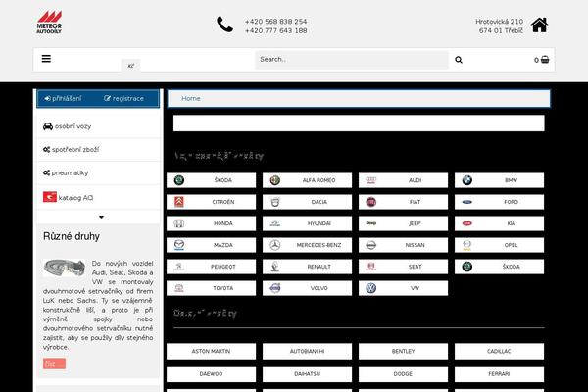Click the Home breadcrumb link
Image resolution: width=588 pixels, height=392 pixels.
[191, 98]
